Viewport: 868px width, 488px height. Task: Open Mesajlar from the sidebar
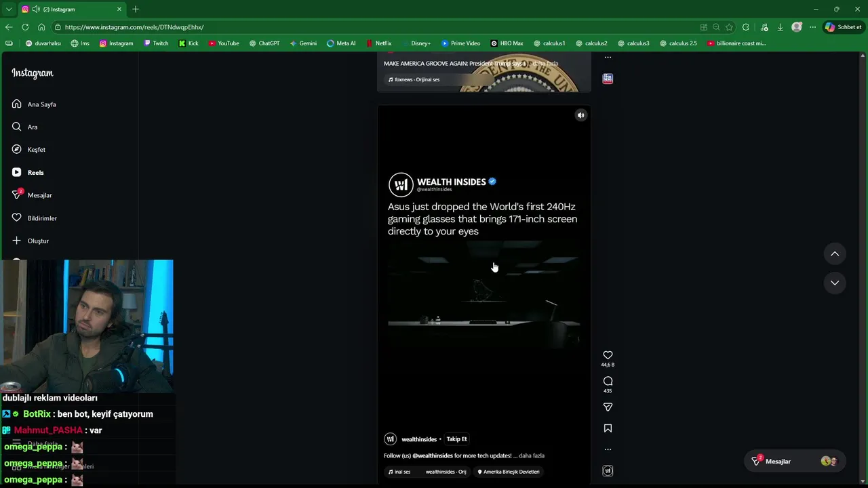[32, 195]
